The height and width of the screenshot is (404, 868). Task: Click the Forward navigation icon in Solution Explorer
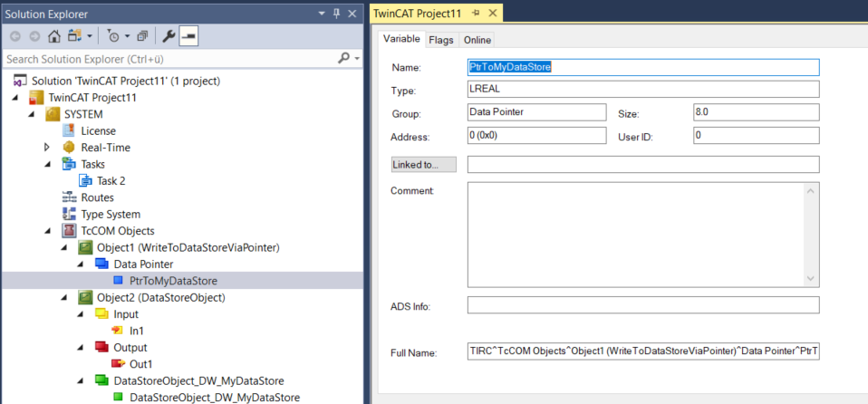tap(34, 36)
